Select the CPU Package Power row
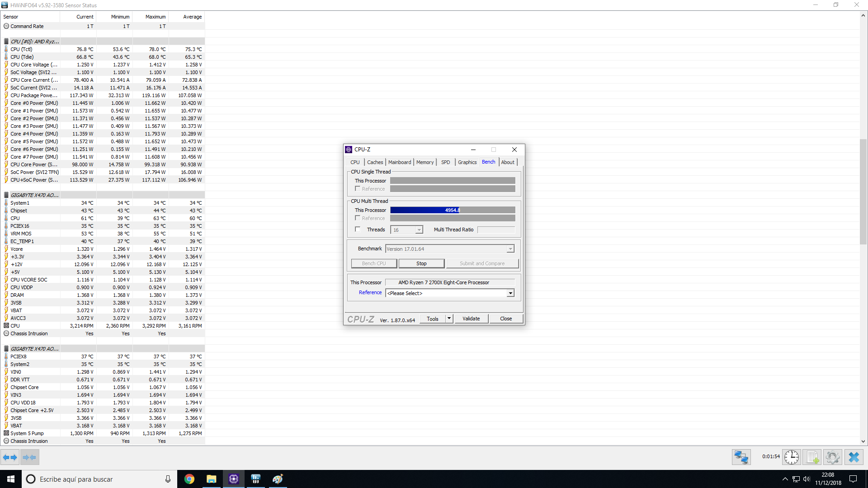The image size is (868, 488). [x=103, y=95]
